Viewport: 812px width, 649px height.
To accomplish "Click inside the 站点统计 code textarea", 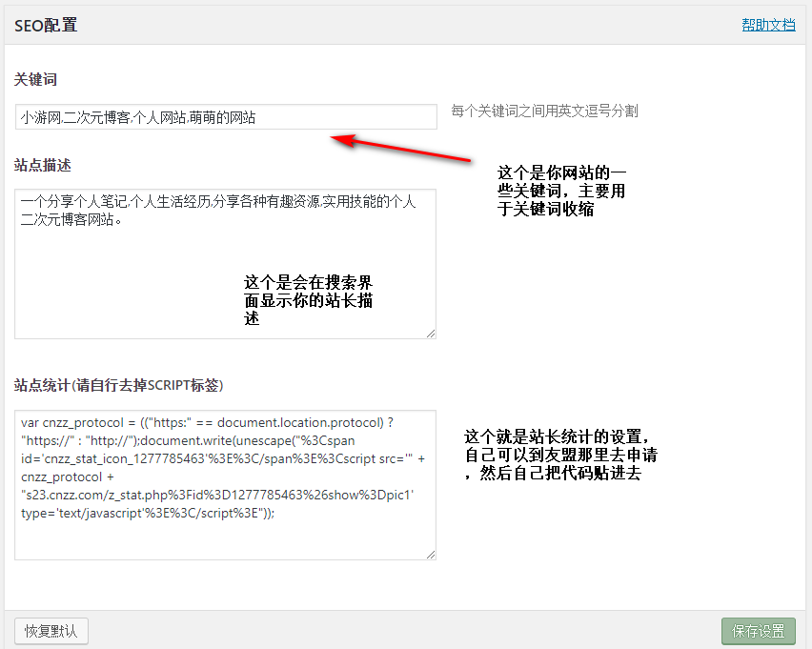I will pos(225,485).
